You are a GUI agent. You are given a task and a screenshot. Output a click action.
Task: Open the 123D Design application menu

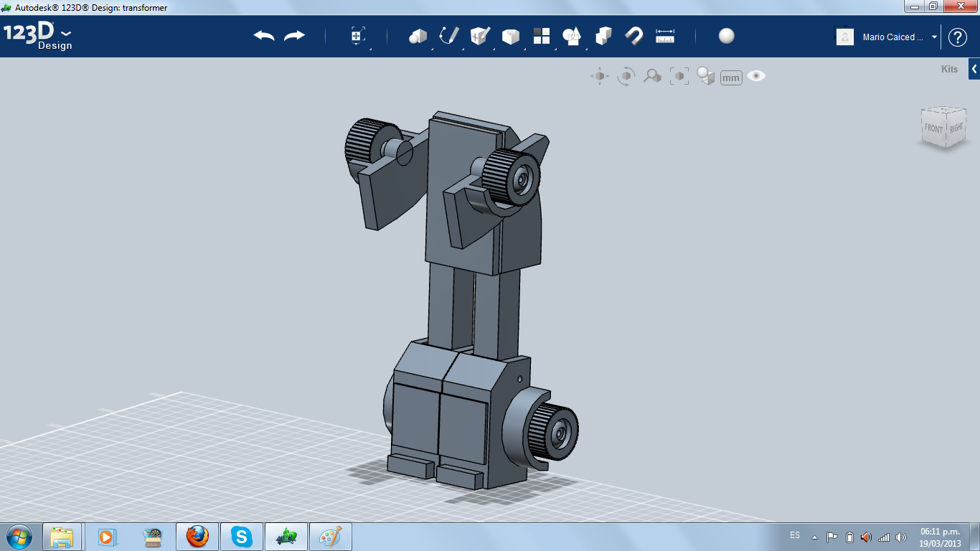(x=38, y=37)
